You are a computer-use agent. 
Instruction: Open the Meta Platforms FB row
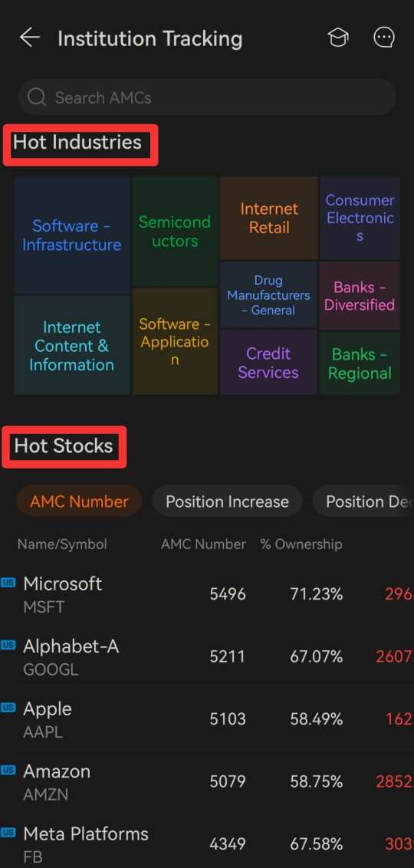tap(207, 843)
